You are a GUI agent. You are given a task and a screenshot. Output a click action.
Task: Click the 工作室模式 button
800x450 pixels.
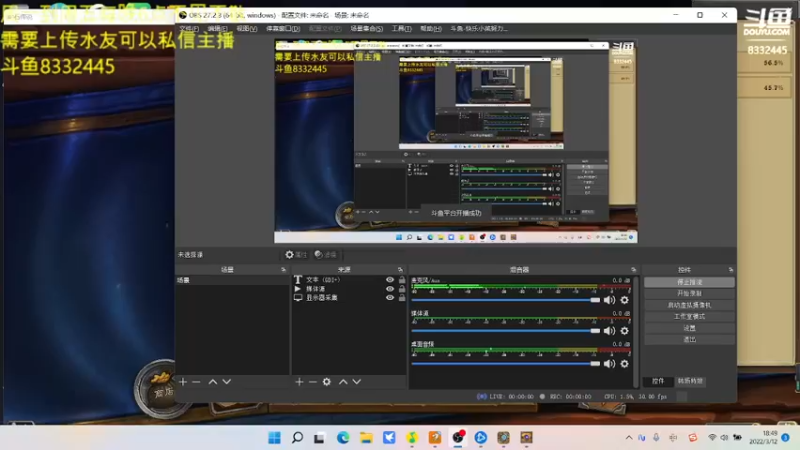(689, 316)
